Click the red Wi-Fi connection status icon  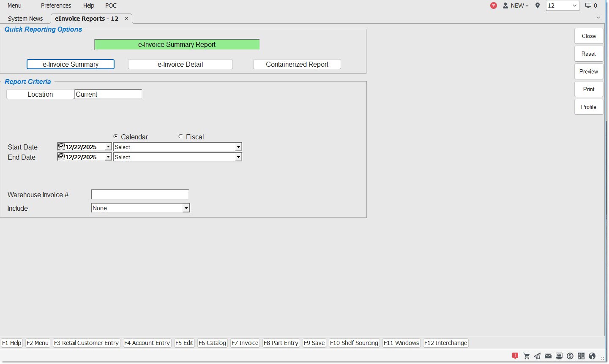tap(493, 5)
